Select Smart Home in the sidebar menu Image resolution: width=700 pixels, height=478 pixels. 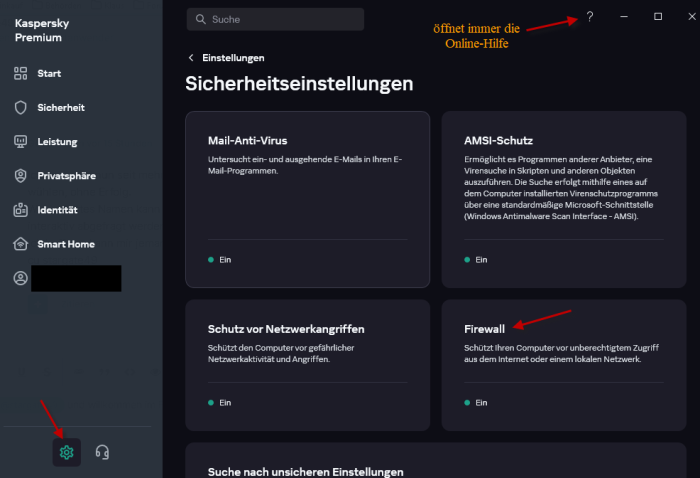click(66, 244)
